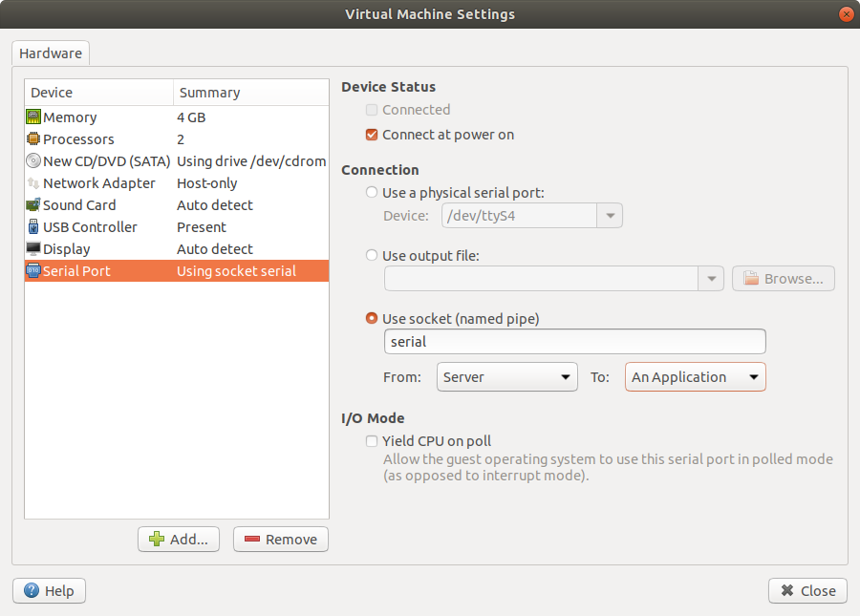Screen dimensions: 860x616
Task: Open the From Server dropdown
Action: [x=506, y=376]
